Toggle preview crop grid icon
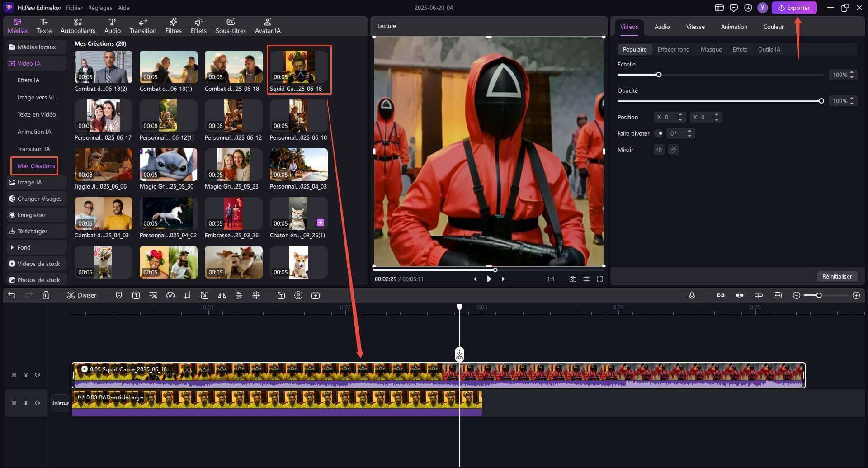This screenshot has height=468, width=868. coord(586,279)
